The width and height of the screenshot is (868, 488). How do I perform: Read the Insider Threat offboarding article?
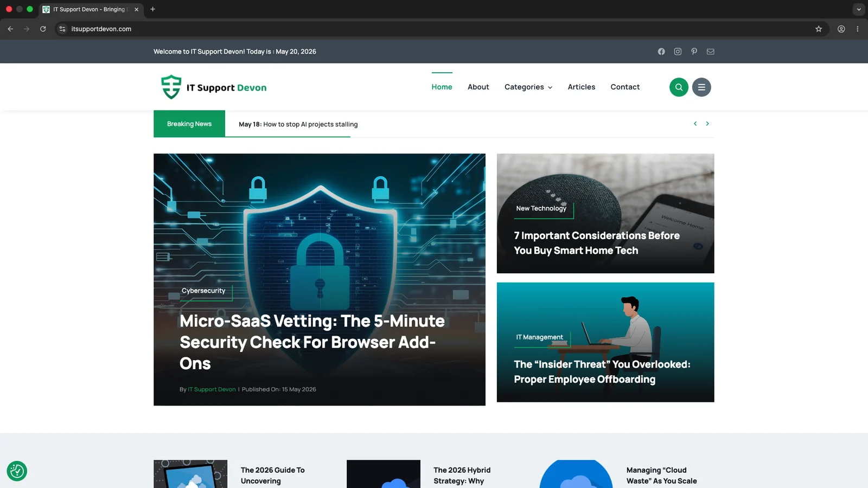click(x=602, y=372)
